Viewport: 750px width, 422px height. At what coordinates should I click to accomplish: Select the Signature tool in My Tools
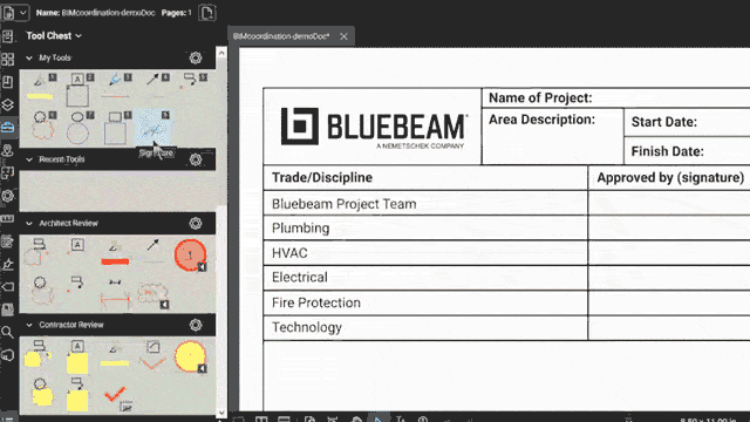point(153,127)
